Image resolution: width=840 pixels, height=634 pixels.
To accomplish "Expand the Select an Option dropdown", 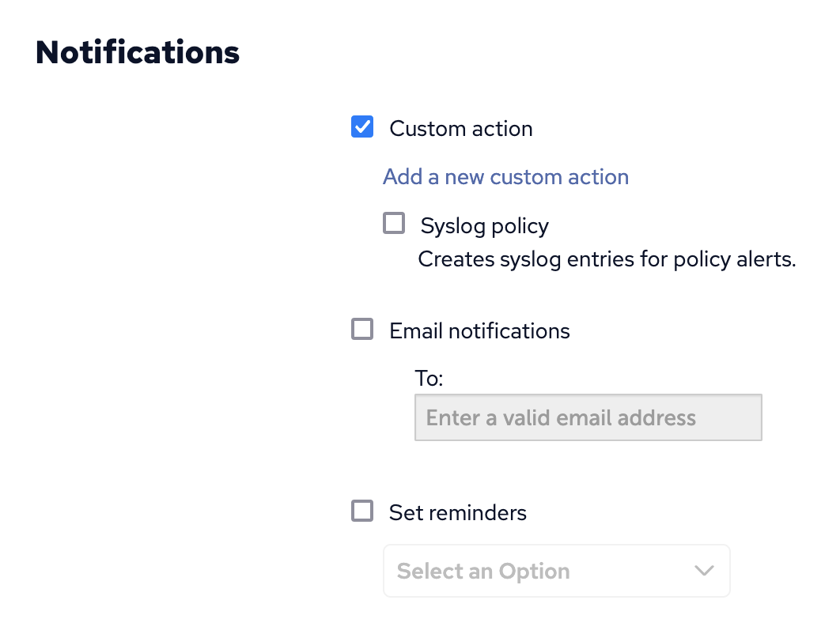I will pos(556,570).
